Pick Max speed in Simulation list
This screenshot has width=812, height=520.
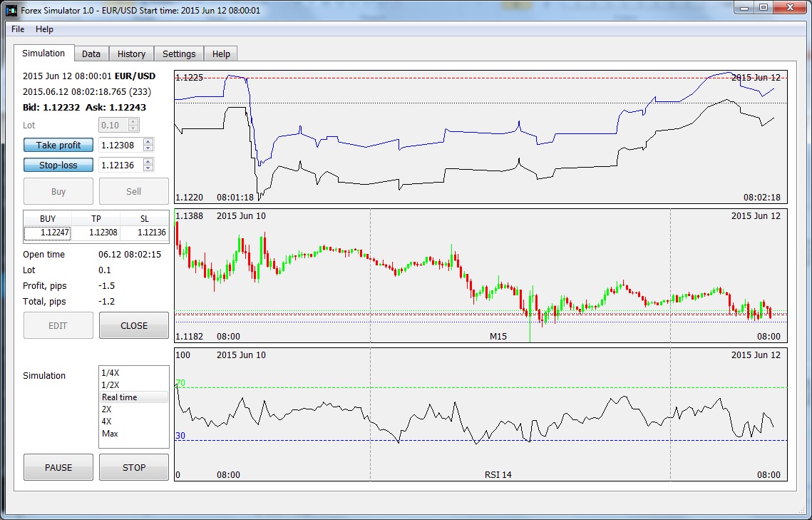tap(133, 434)
